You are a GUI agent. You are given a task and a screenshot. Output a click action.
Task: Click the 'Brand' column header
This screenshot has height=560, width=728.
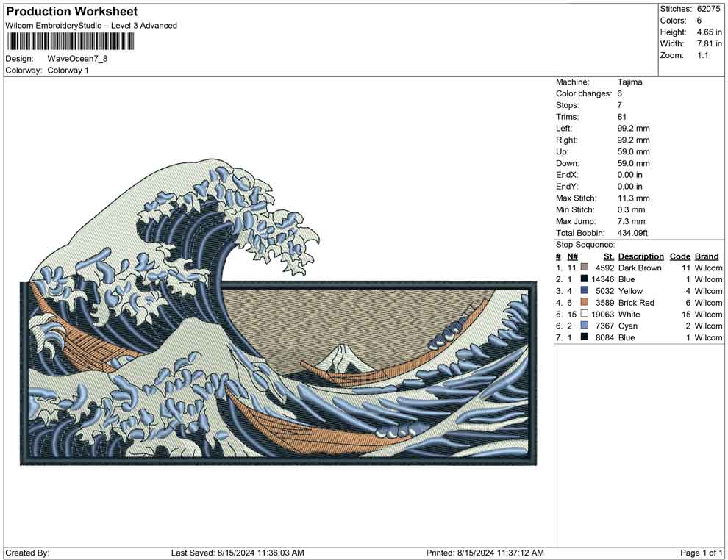point(707,256)
